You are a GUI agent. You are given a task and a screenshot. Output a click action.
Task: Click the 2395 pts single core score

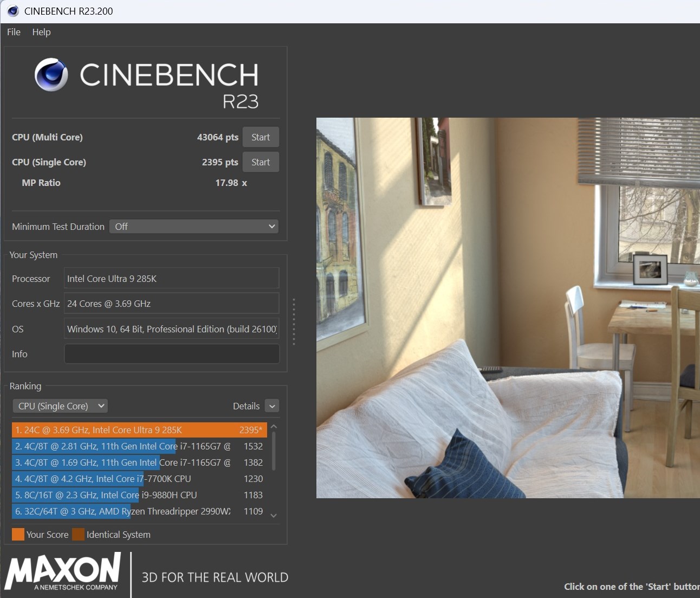click(220, 162)
